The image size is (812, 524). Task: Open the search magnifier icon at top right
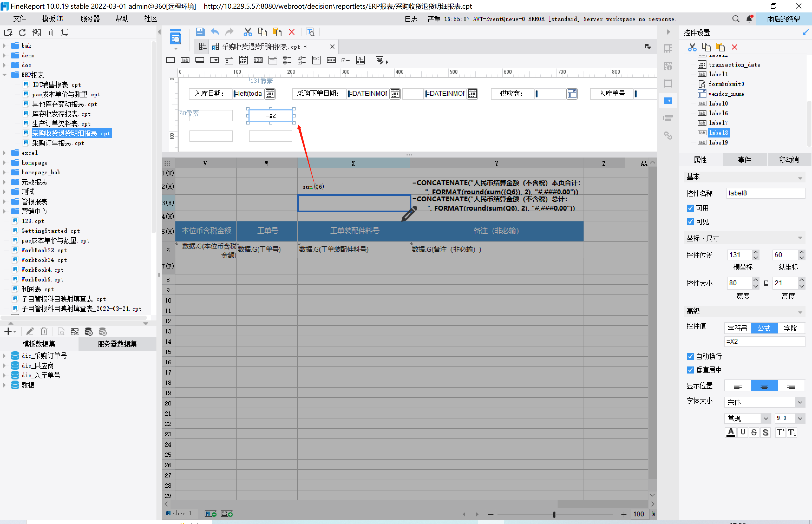point(736,19)
